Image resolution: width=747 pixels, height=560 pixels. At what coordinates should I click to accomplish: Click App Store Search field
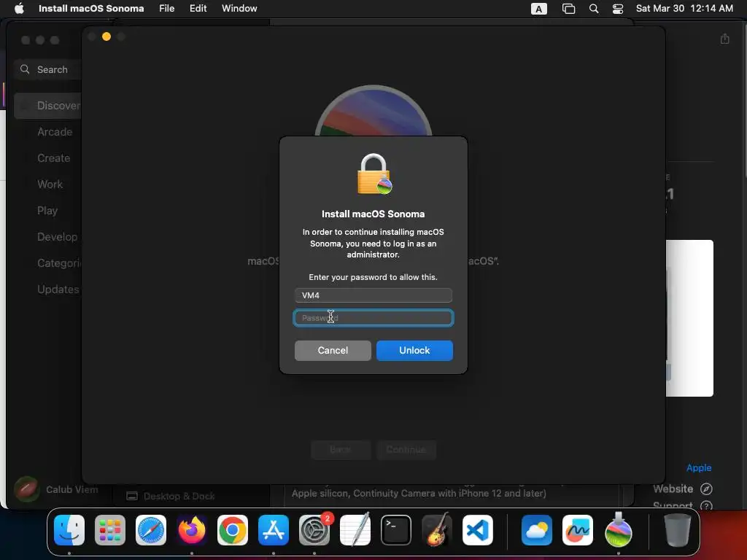click(47, 69)
